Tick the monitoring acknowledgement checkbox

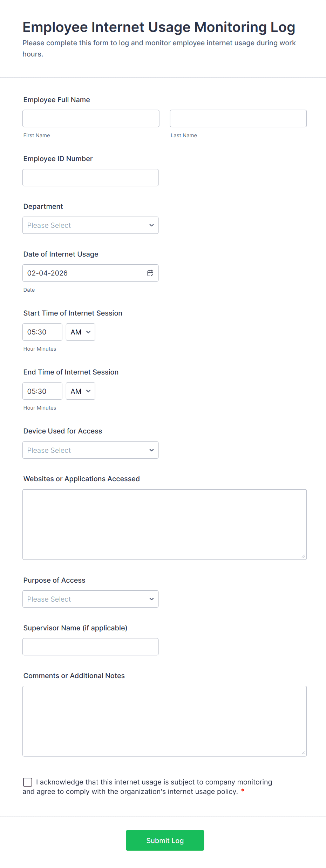pyautogui.click(x=28, y=782)
